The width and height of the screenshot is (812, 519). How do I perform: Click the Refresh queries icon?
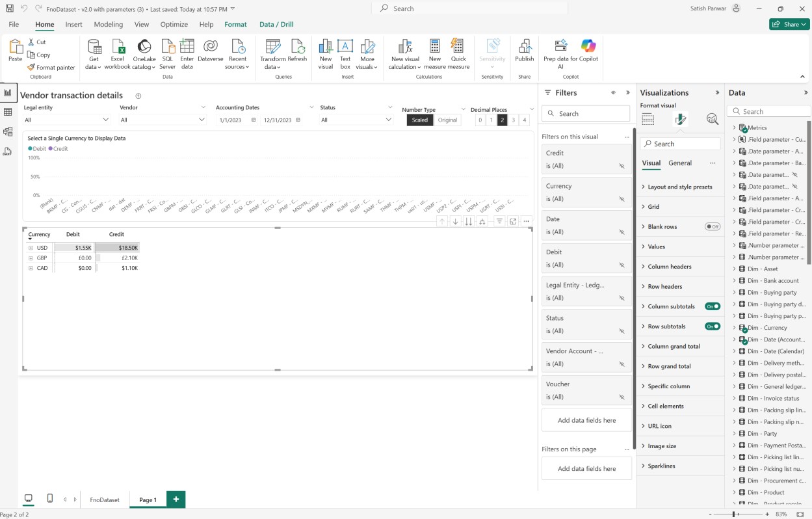pyautogui.click(x=297, y=47)
